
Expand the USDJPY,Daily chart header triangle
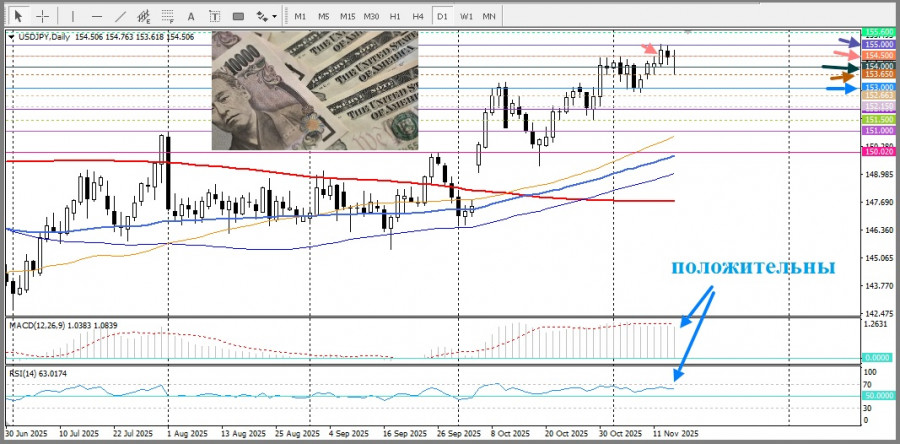tap(11, 37)
